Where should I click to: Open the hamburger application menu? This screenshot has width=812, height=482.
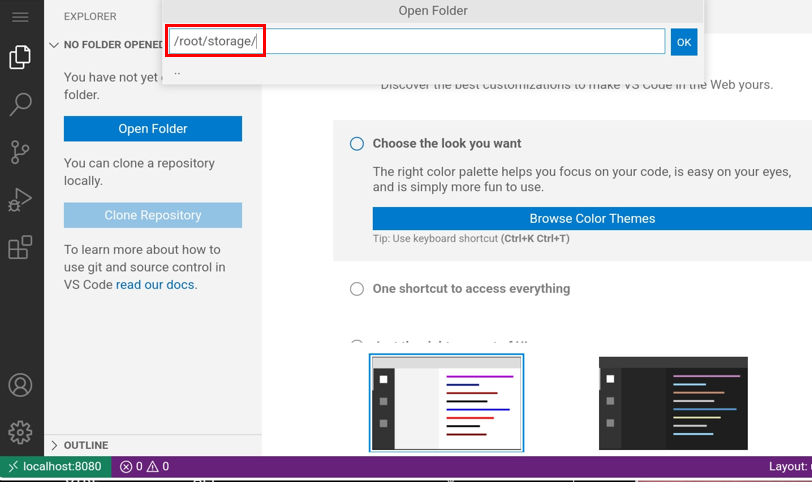click(x=20, y=17)
